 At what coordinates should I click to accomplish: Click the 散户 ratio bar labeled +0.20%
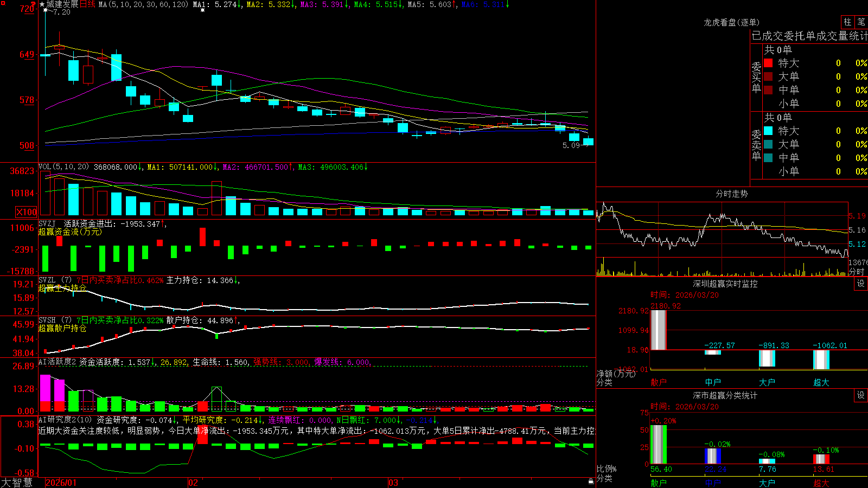click(658, 445)
